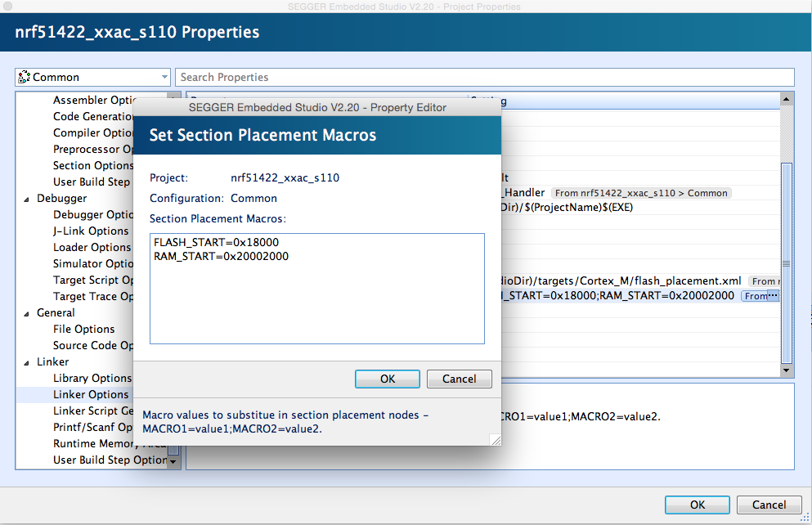Select Linker Script Generator item in the tree
Screen dimensions: 812x525
click(92, 411)
